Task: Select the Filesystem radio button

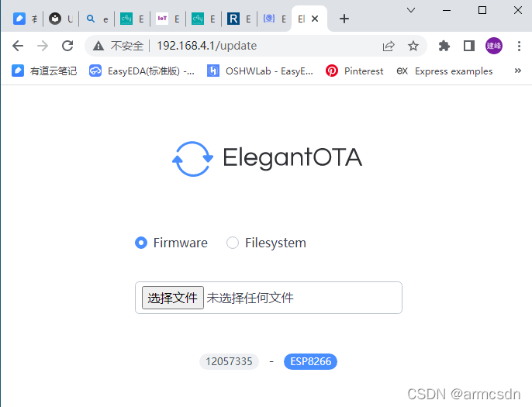Action: [233, 243]
